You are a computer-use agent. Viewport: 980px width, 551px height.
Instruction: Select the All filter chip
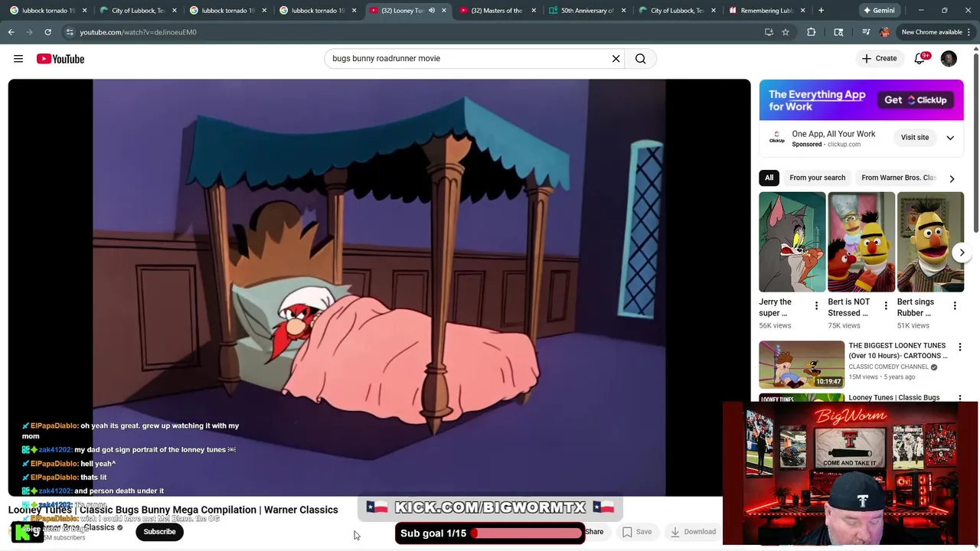tap(769, 178)
